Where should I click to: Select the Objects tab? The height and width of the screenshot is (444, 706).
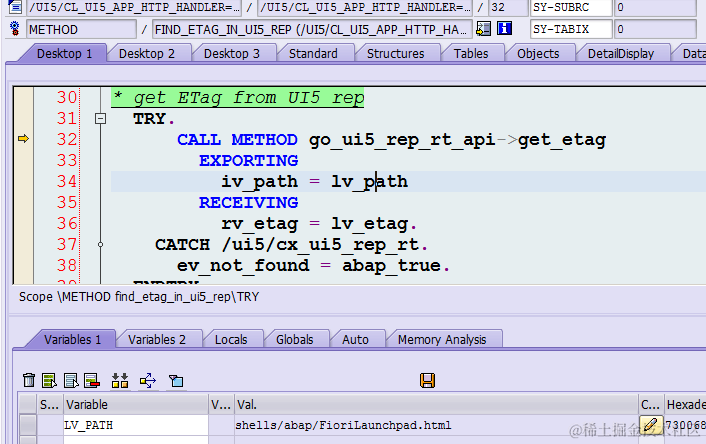tap(538, 54)
